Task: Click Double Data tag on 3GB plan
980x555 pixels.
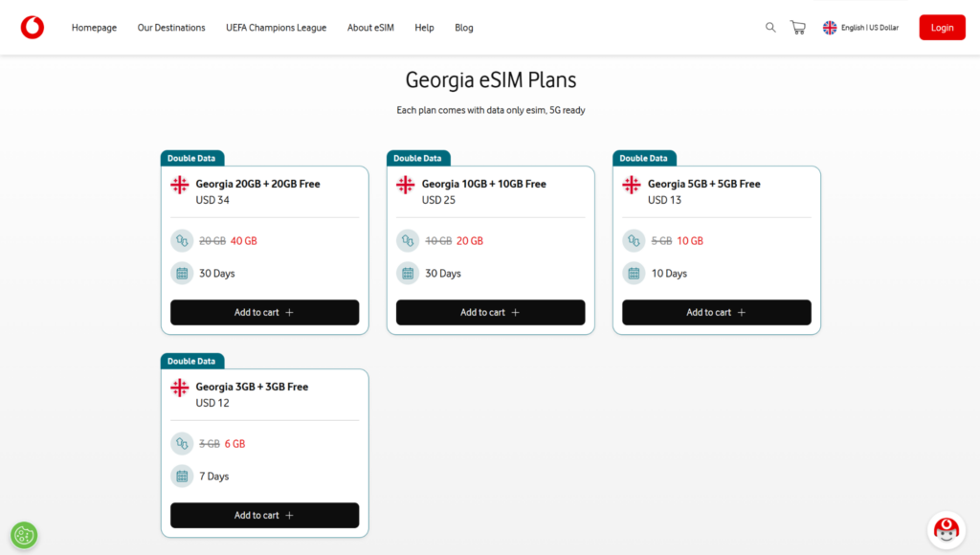Action: (191, 362)
